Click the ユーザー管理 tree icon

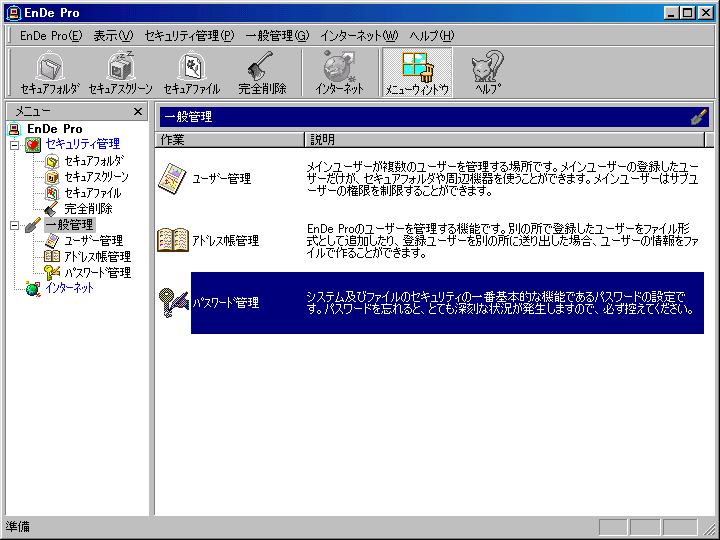[52, 241]
